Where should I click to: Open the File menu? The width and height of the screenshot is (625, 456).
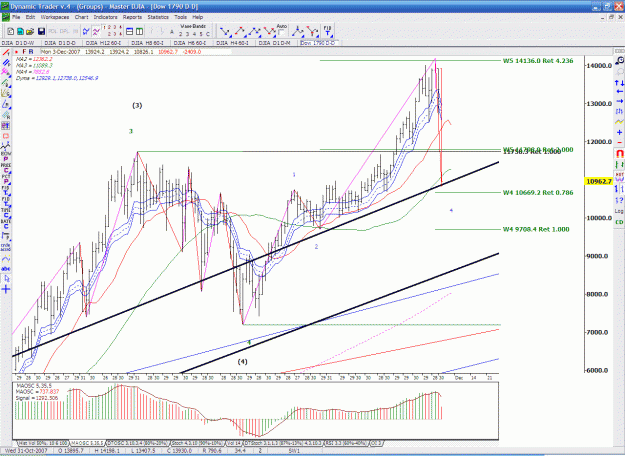pos(16,17)
